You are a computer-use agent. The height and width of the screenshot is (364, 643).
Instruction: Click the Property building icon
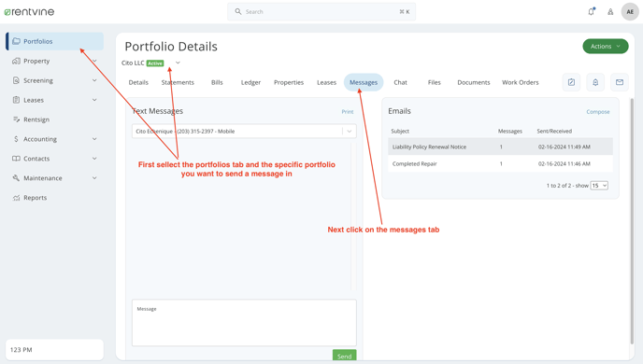[x=16, y=61]
